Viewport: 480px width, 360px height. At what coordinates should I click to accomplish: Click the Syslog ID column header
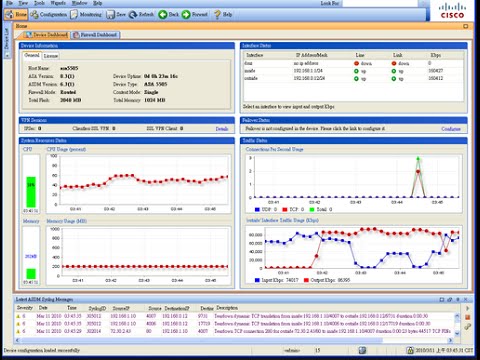tap(97, 308)
